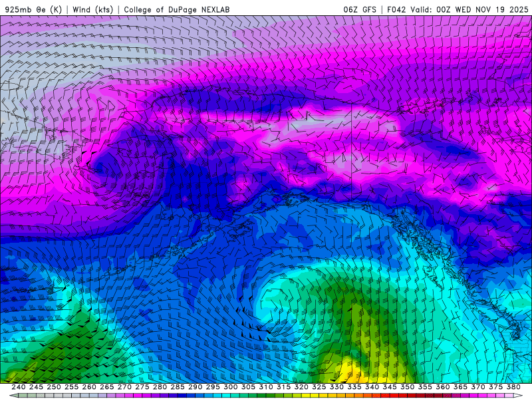Click the 335 color scale label
The image size is (532, 399).
point(354,387)
